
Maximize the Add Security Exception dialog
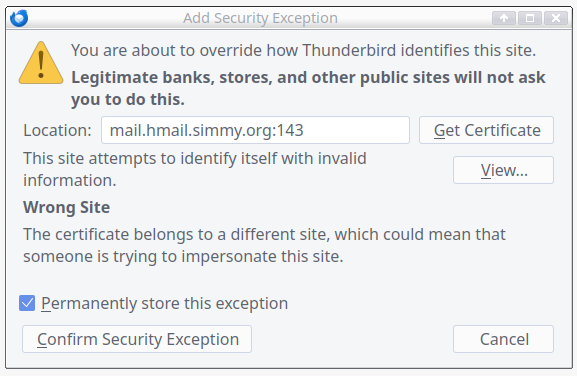click(530, 18)
